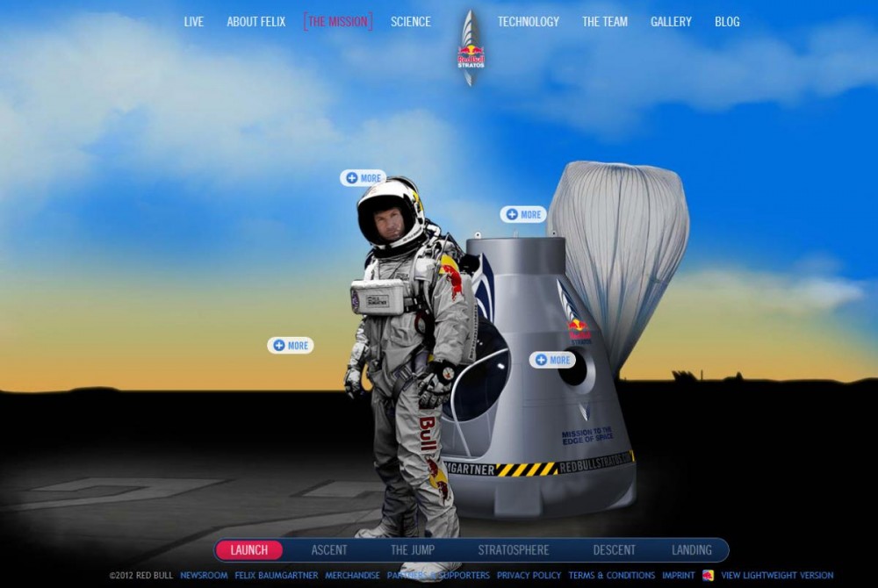Screen dimensions: 878x588
Task: Open the MORE hotspot left of the suit
Action: 290,345
